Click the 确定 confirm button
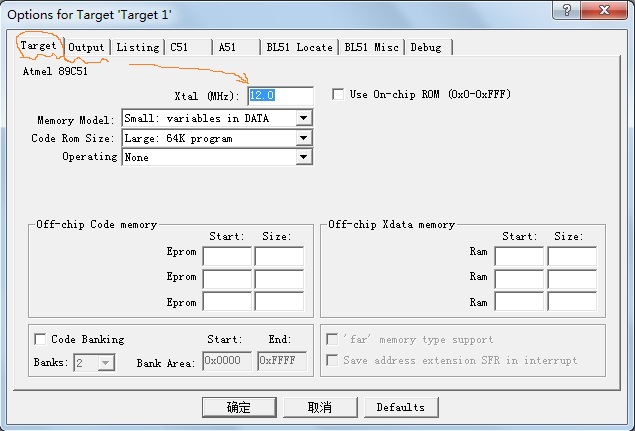This screenshot has width=635, height=431. pos(238,407)
